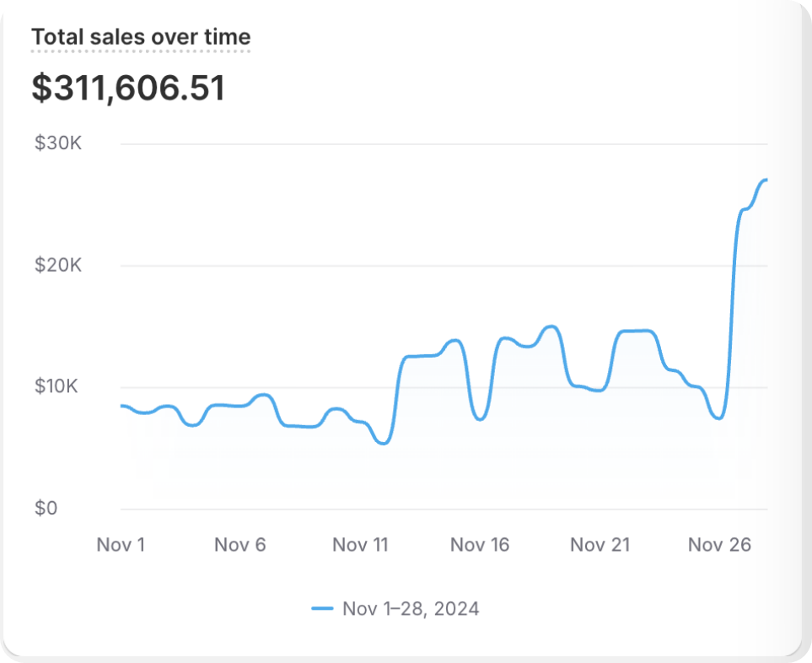Click the line's starting point at Nov 1
Screen dimensions: 812x663
pos(122,406)
